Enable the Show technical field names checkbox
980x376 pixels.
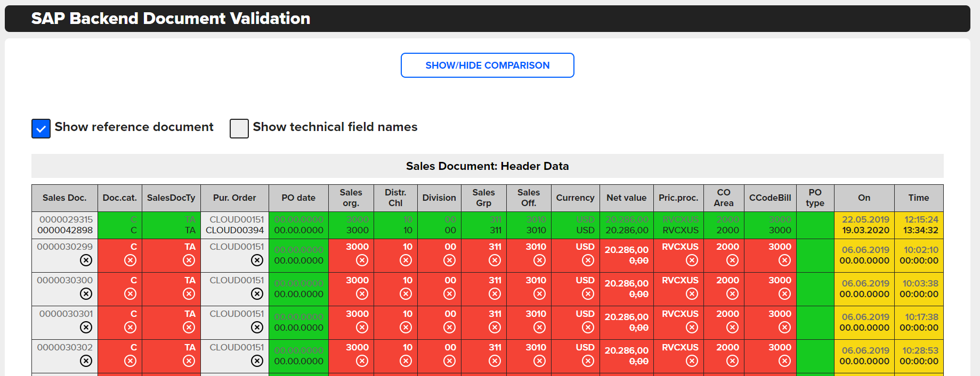239,128
